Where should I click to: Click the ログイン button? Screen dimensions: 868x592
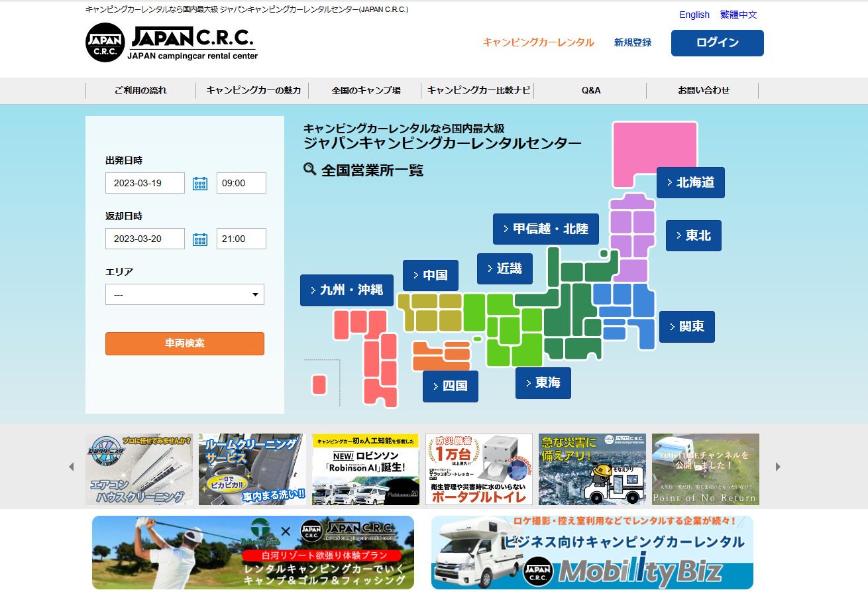pyautogui.click(x=718, y=43)
